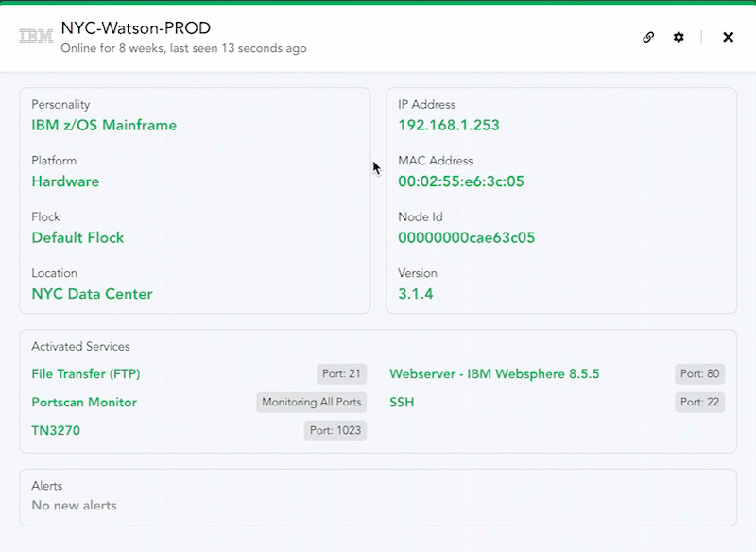Screen dimensions: 756x552
Task: Click the IP Address field label
Action: coord(427,105)
